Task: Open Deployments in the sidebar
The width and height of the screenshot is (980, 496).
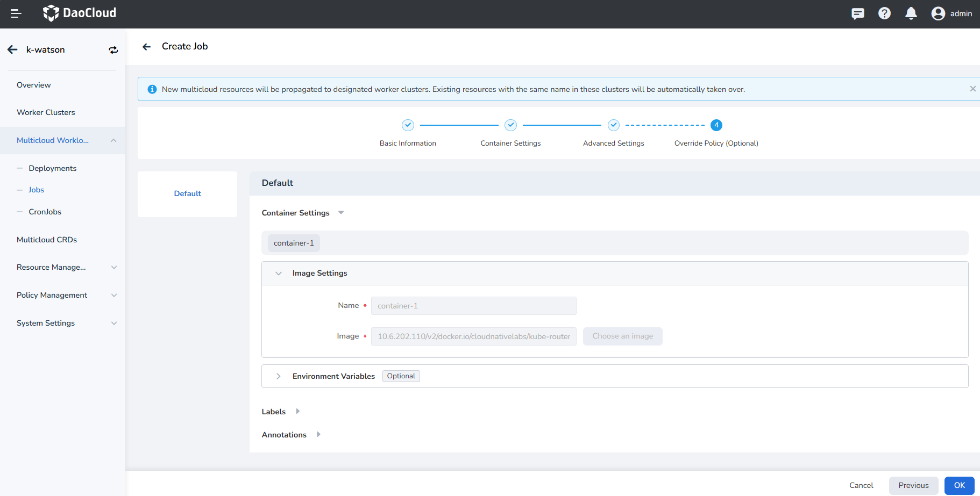Action: click(x=52, y=168)
